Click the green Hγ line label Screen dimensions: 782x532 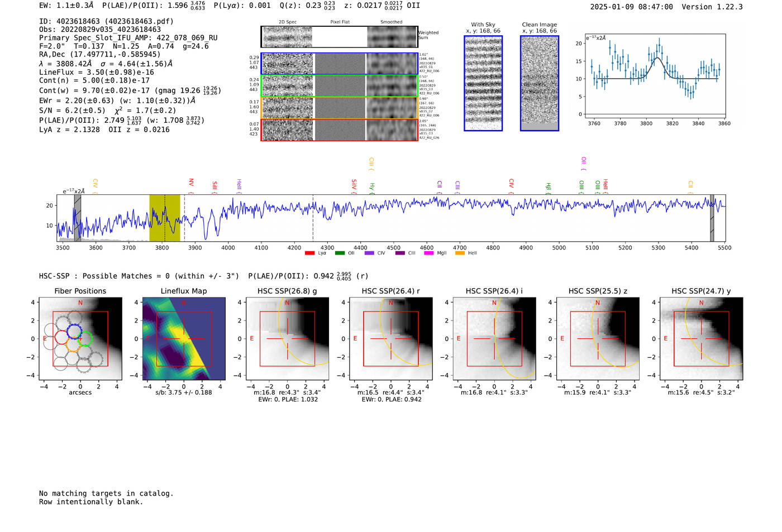372,188
